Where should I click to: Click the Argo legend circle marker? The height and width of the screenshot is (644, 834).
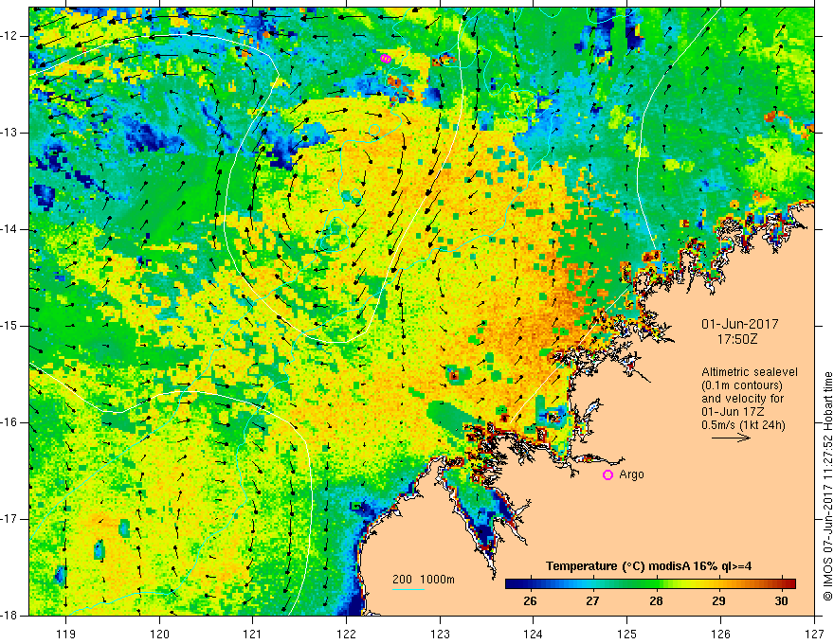[x=607, y=475]
